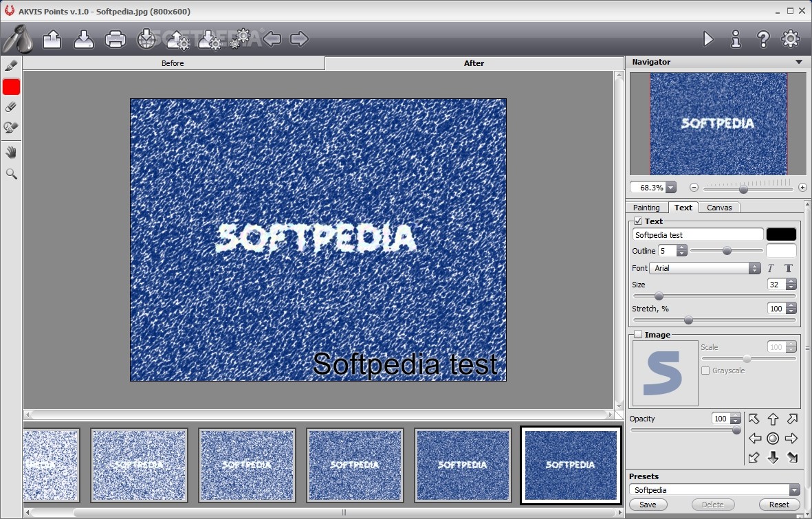Step the Outline value spinner
The height and width of the screenshot is (519, 812).
[x=681, y=251]
